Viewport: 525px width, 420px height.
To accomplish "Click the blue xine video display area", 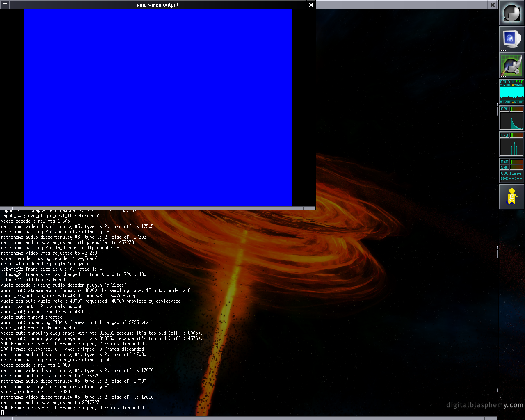I will (x=157, y=108).
